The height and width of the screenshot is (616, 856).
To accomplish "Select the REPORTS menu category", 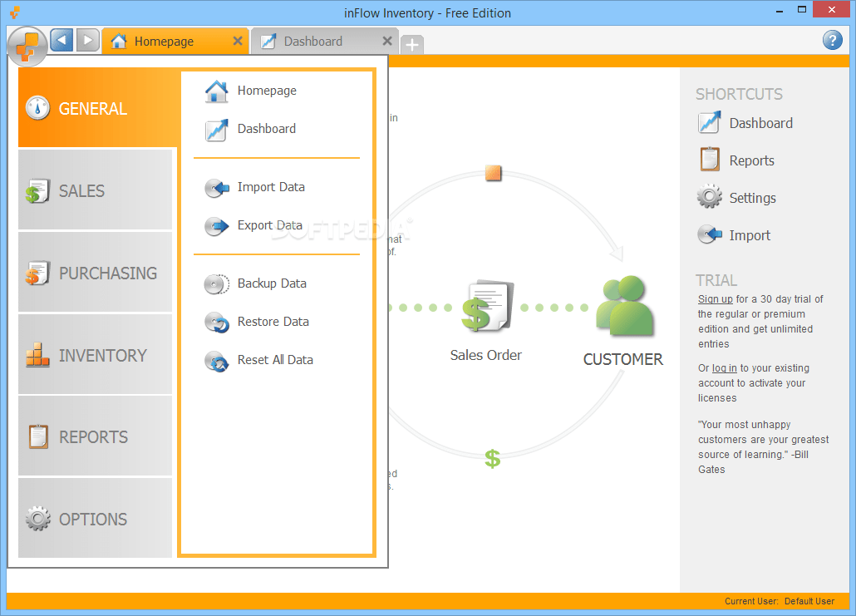I will (x=95, y=436).
